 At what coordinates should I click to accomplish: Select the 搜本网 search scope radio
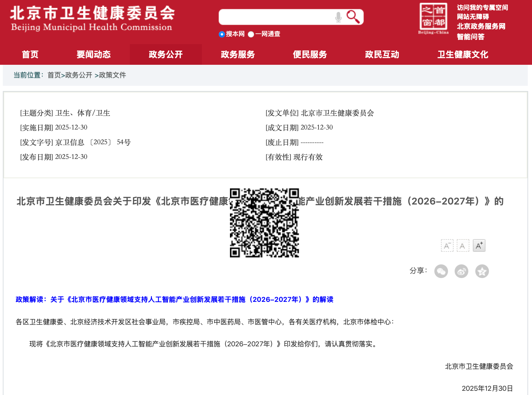(x=222, y=34)
